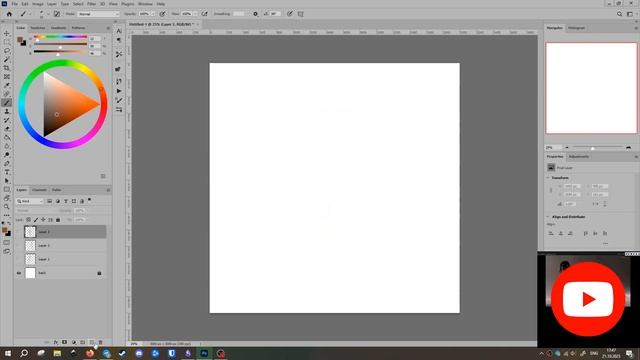
Task: Switch to the Histogram tab
Action: tap(576, 28)
